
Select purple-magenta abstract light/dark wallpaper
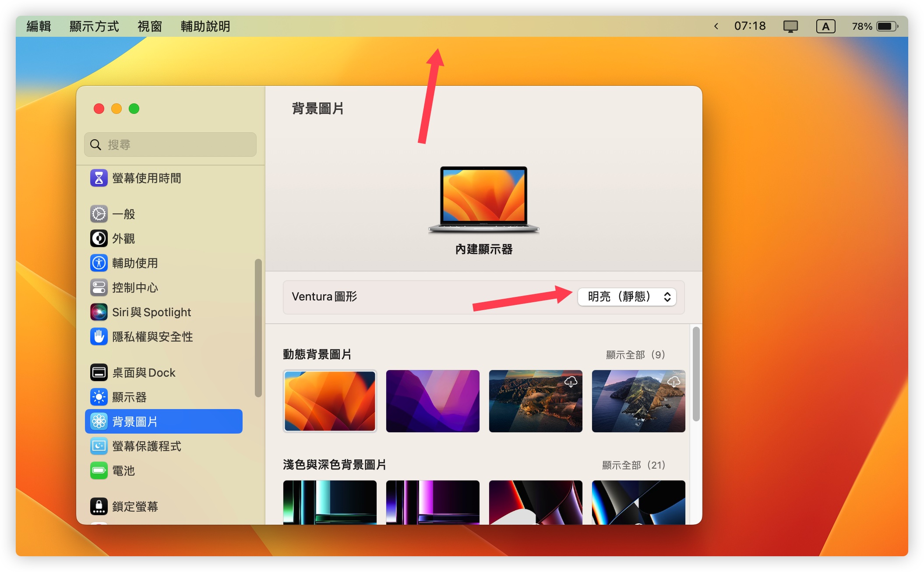tap(433, 502)
